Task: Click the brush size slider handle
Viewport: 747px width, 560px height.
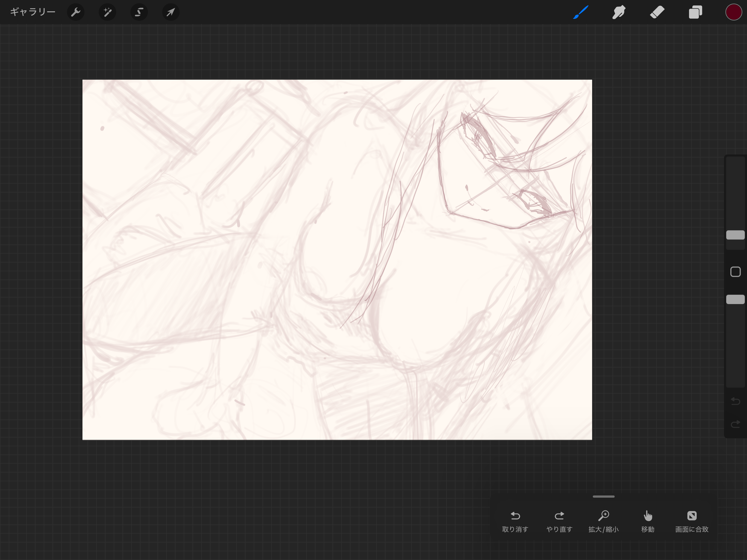Action: click(x=735, y=235)
